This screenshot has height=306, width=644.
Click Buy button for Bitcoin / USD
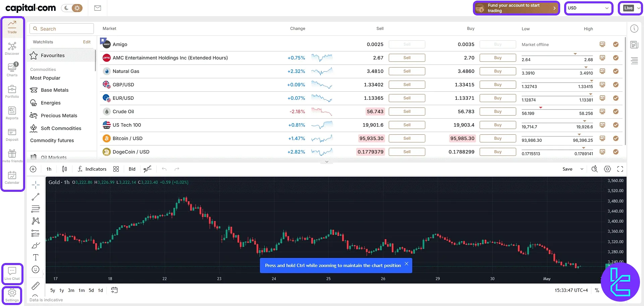coord(498,138)
